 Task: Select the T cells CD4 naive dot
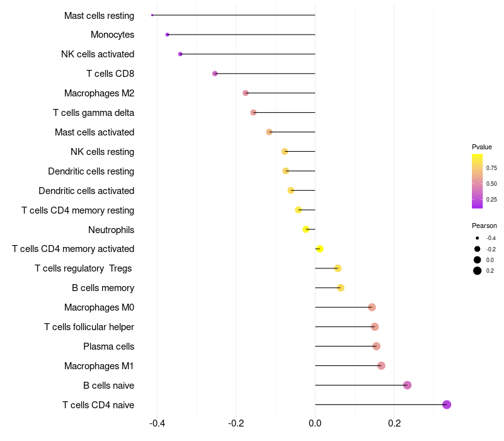[447, 404]
